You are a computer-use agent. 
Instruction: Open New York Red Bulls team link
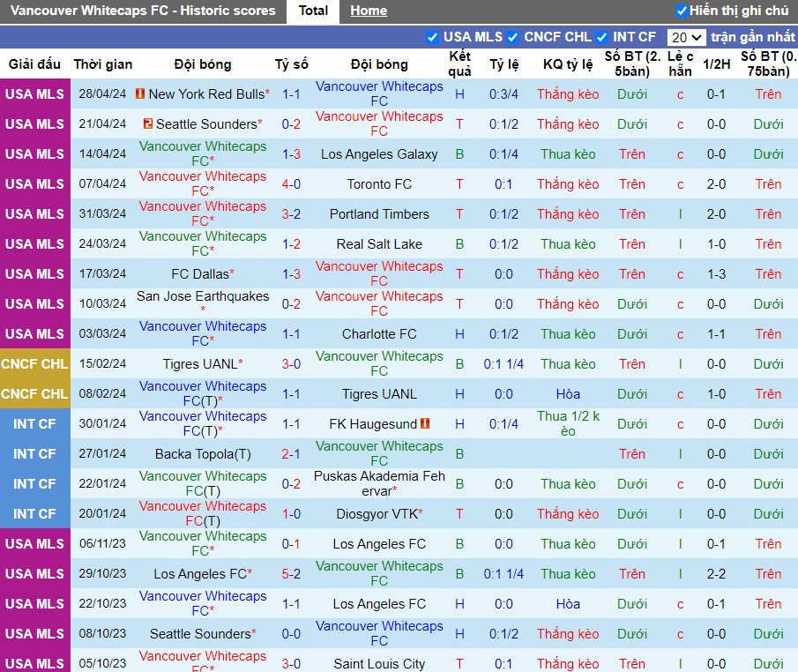click(x=206, y=94)
